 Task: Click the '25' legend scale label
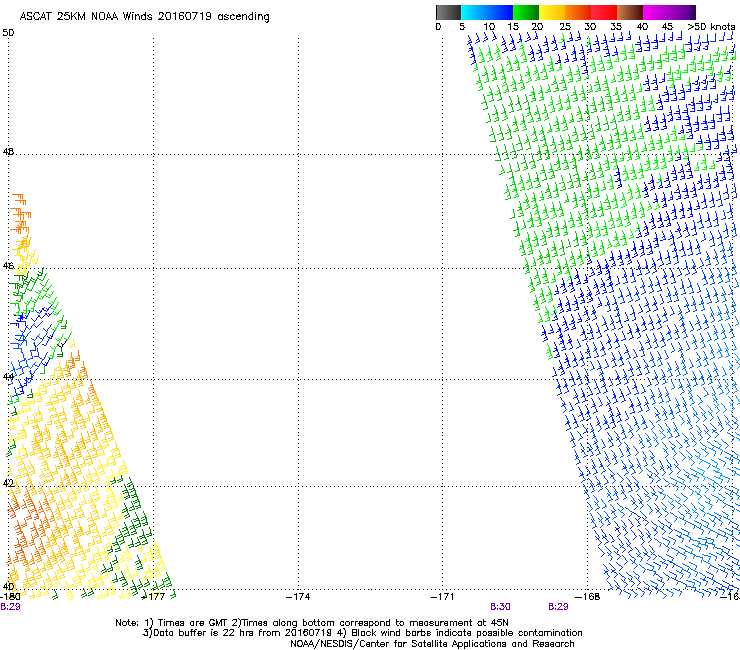click(x=565, y=27)
